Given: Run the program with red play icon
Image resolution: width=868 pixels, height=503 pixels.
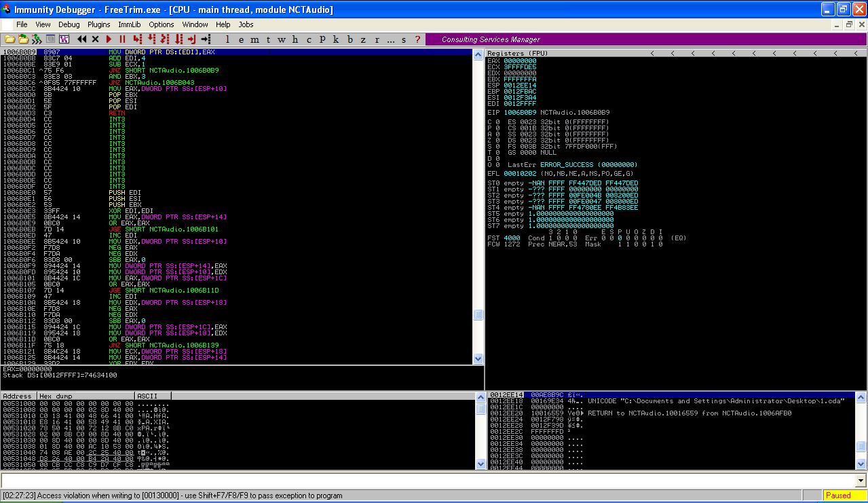Looking at the screenshot, I should [109, 39].
